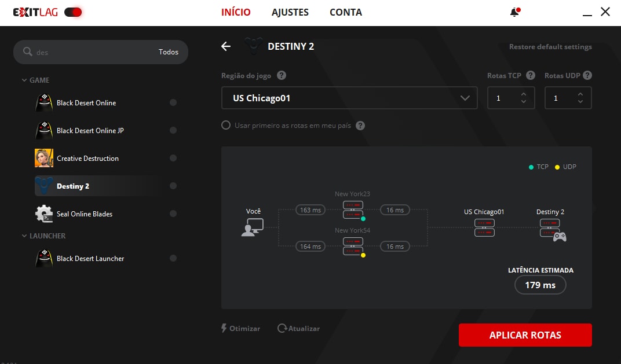
Task: Collapse the LAUNCHER category section
Action: (x=24, y=236)
